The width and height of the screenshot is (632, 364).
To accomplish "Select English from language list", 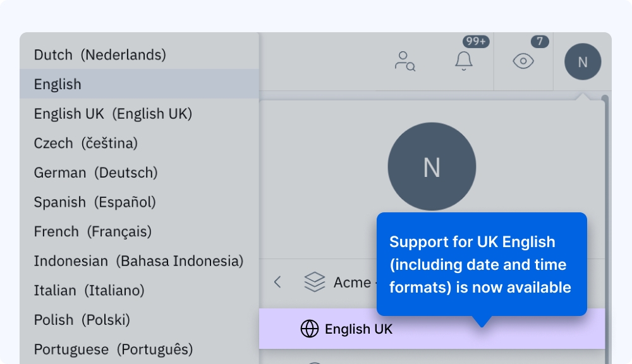I will pos(58,84).
